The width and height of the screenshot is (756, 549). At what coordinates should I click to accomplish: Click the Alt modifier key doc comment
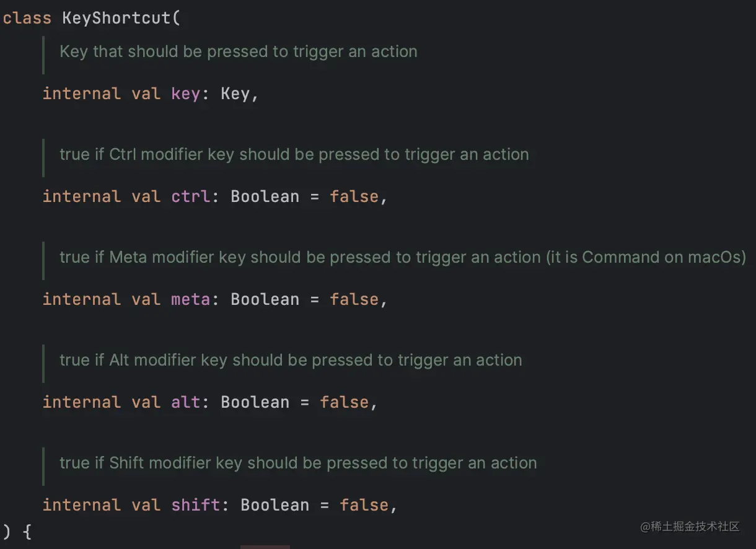click(291, 360)
